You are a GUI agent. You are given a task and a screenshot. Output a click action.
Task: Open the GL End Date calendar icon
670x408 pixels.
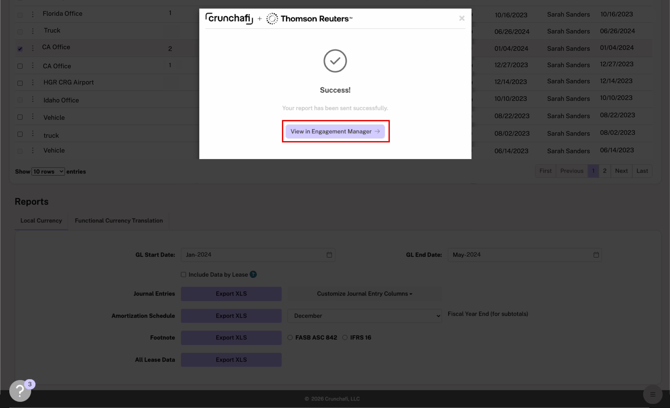(x=596, y=255)
